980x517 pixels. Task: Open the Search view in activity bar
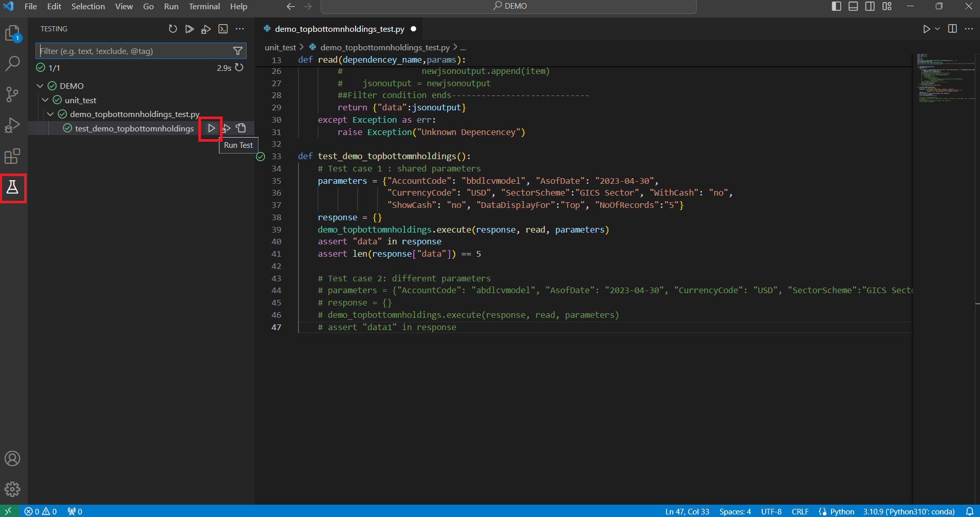[12, 64]
